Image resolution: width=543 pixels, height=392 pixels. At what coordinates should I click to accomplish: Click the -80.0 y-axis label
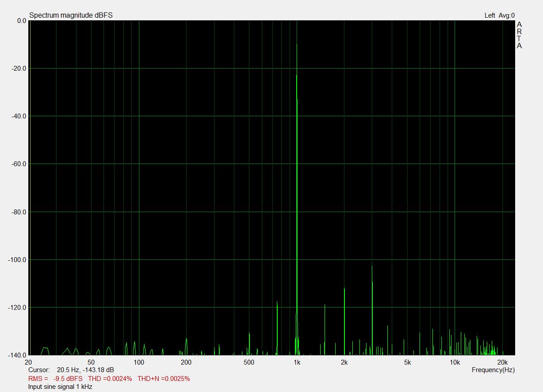click(x=18, y=212)
